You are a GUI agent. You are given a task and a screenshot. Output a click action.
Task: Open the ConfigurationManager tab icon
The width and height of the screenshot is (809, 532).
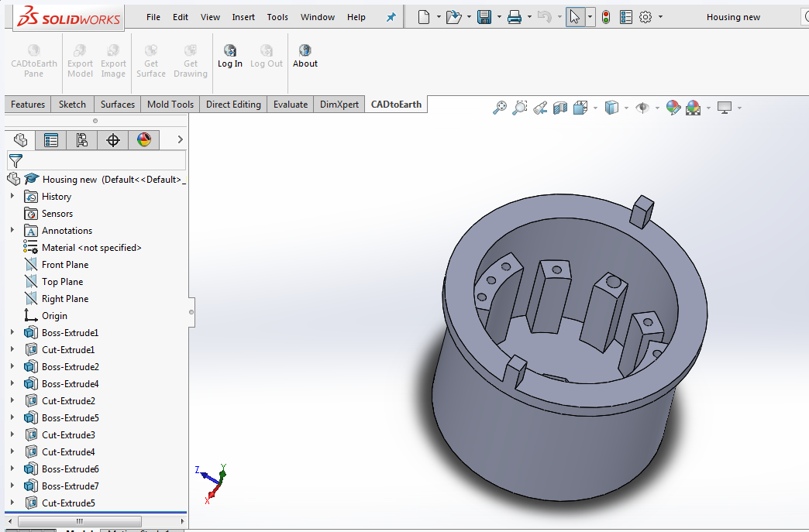click(81, 140)
